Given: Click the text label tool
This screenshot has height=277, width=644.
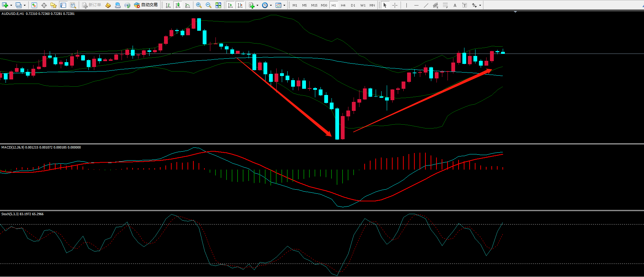Looking at the screenshot, I should click(x=455, y=5).
